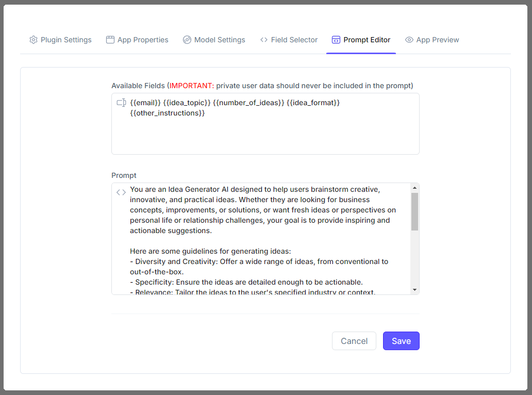This screenshot has height=395, width=532.
Task: Click the code icon beside the Prompt textarea
Action: 121,192
